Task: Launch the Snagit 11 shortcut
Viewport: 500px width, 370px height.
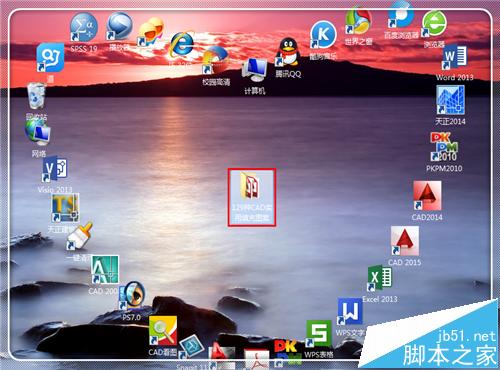Action: point(192,347)
